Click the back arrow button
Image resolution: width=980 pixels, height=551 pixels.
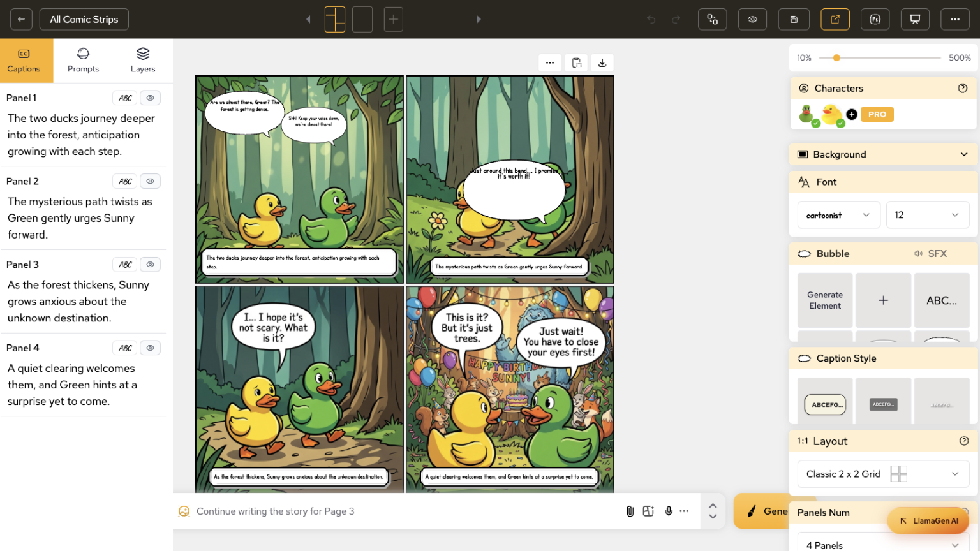[x=21, y=19]
